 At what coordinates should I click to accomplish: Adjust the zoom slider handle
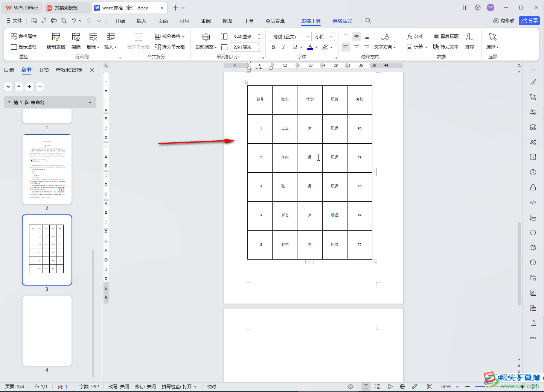(x=487, y=387)
